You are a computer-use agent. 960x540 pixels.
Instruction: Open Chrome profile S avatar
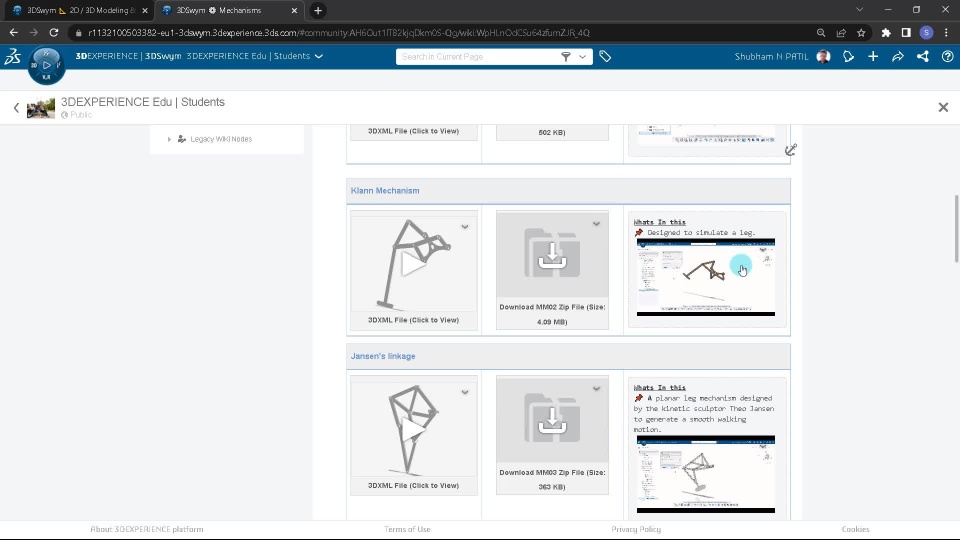926,32
